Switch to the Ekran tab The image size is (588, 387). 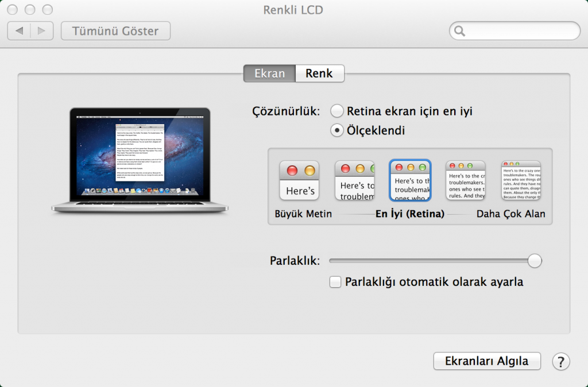269,73
